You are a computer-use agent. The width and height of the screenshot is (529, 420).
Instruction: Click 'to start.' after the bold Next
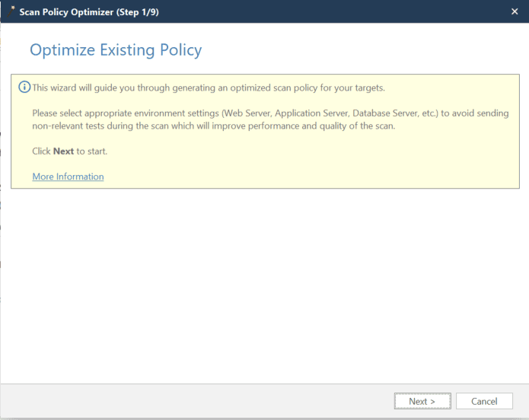tap(92, 151)
